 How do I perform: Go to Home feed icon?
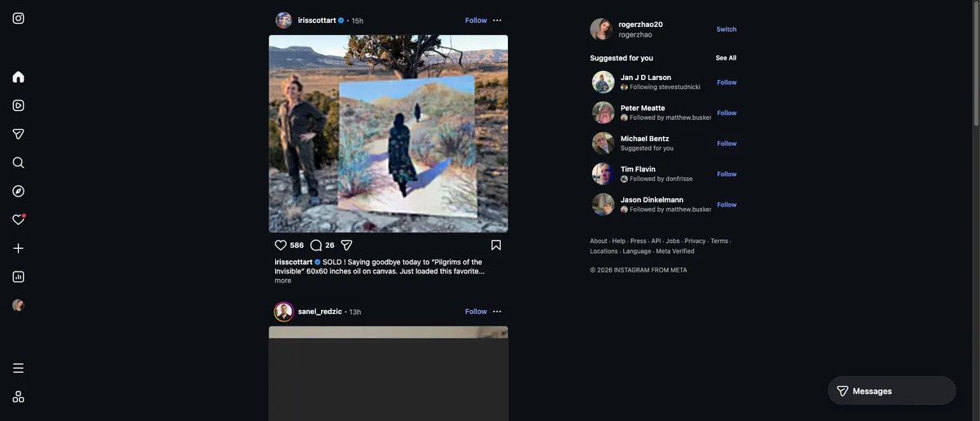point(18,77)
